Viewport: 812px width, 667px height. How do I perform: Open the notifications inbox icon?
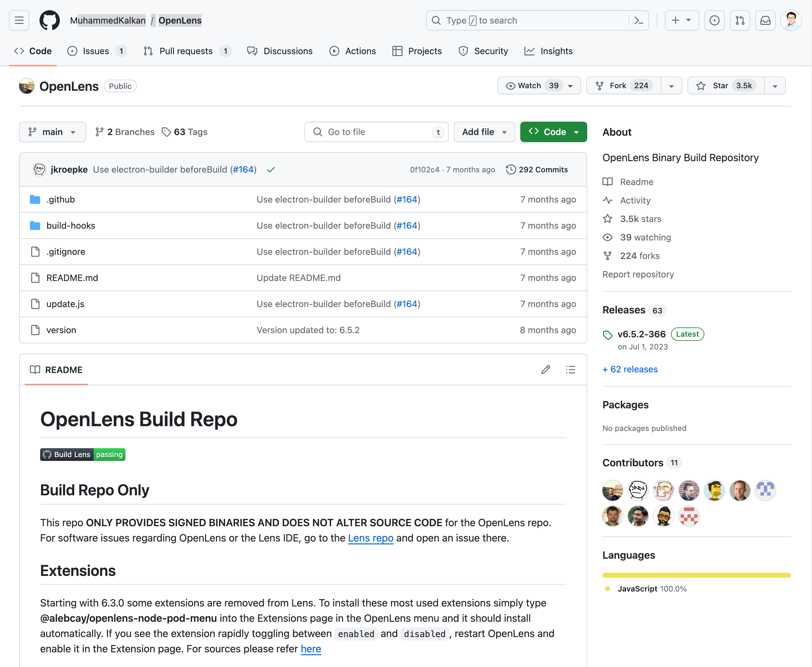(x=765, y=20)
